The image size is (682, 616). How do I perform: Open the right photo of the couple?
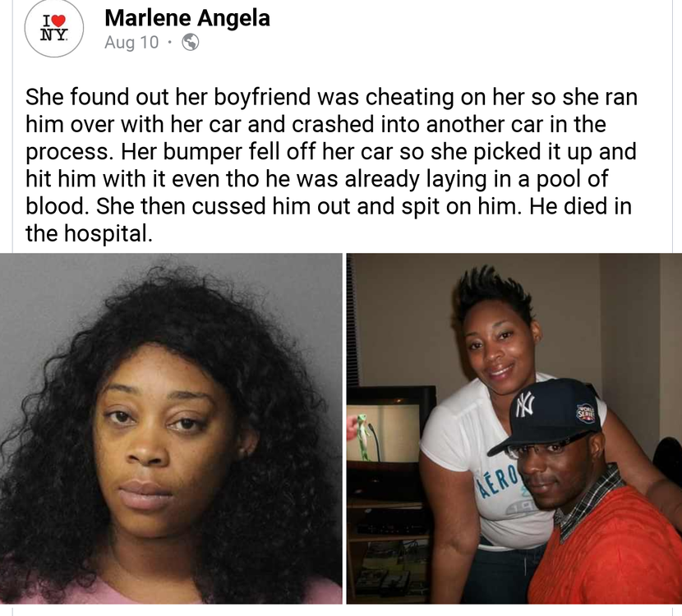514,429
